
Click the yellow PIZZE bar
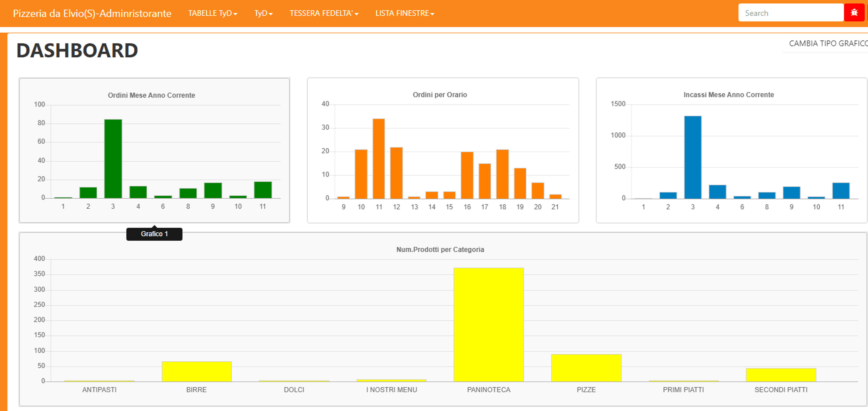pyautogui.click(x=586, y=368)
